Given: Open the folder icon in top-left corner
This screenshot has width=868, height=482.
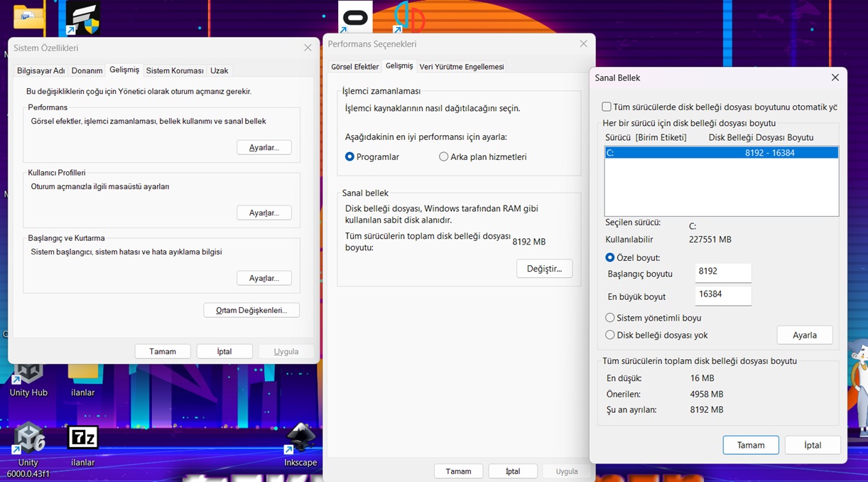Looking at the screenshot, I should pos(29,17).
